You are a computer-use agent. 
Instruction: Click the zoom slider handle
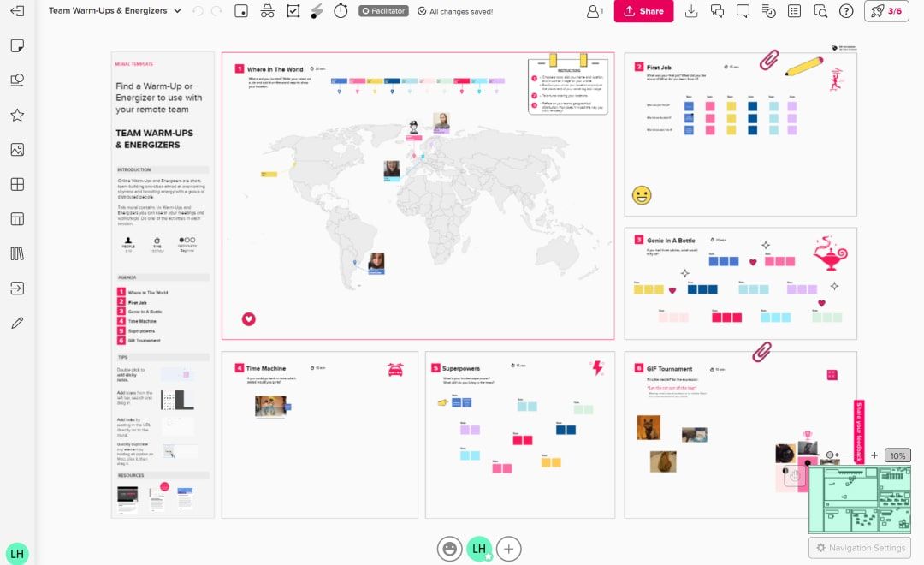pos(829,455)
